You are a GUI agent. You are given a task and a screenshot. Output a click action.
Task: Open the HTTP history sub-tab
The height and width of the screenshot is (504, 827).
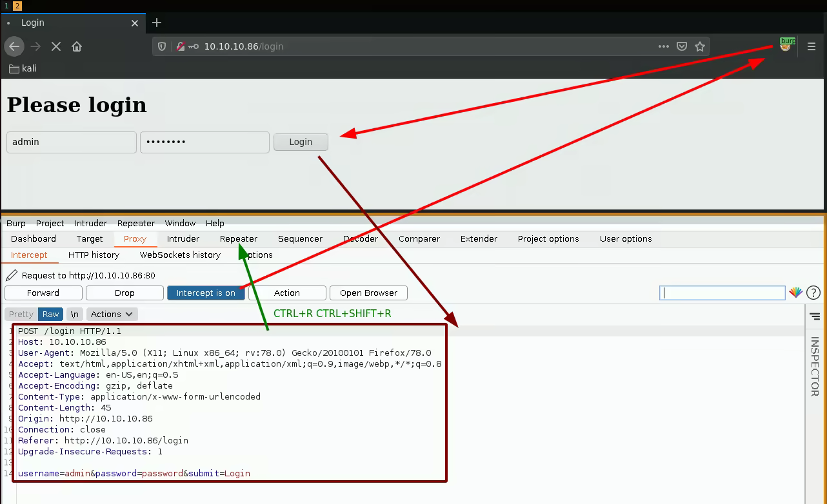point(94,255)
